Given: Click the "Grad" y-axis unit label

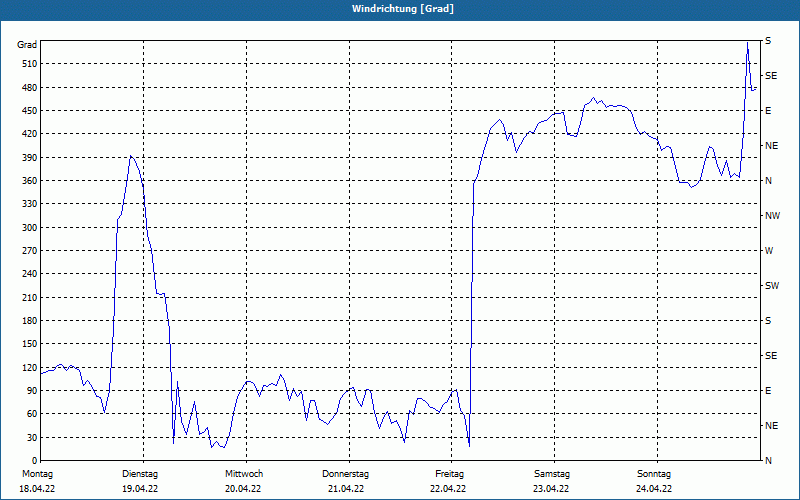Looking at the screenshot, I should tap(27, 45).
